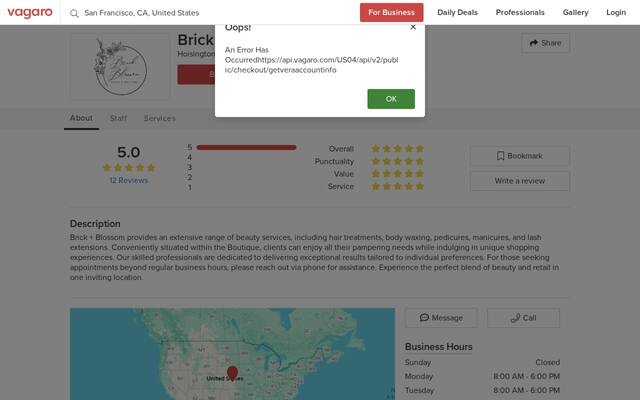This screenshot has width=640, height=400.
Task: Click the Vagaro logo
Action: click(x=30, y=13)
